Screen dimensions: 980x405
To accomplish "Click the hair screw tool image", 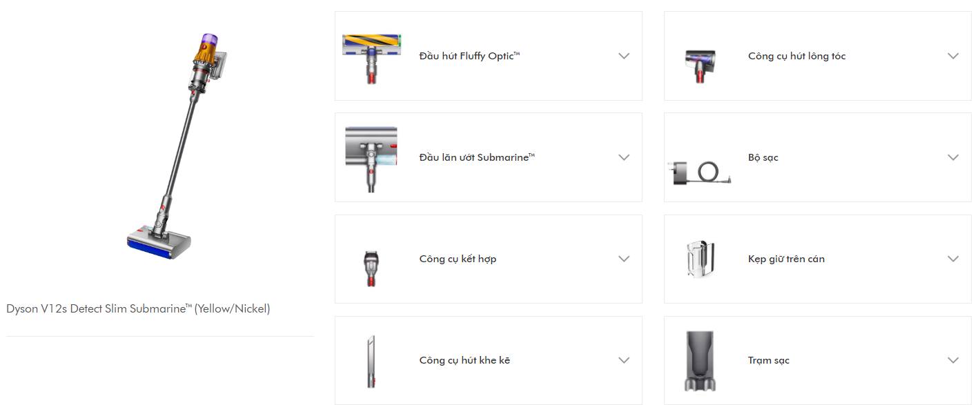I will (x=700, y=64).
